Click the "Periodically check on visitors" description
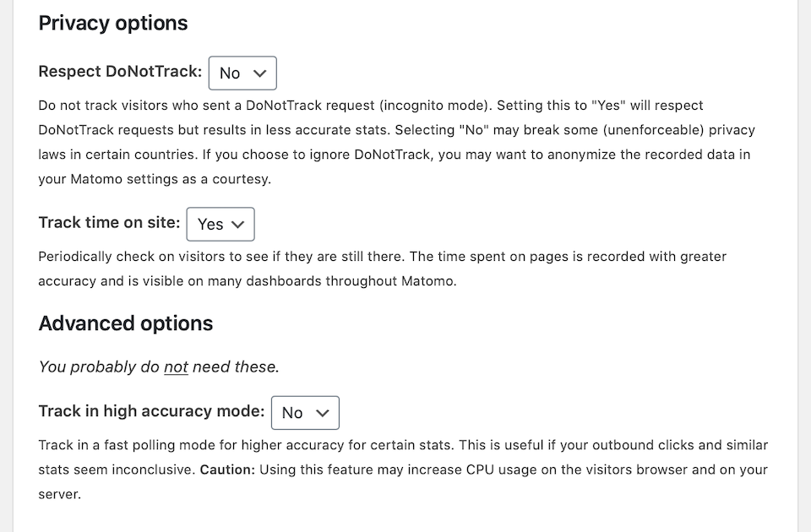Image resolution: width=811 pixels, height=532 pixels. (x=382, y=269)
